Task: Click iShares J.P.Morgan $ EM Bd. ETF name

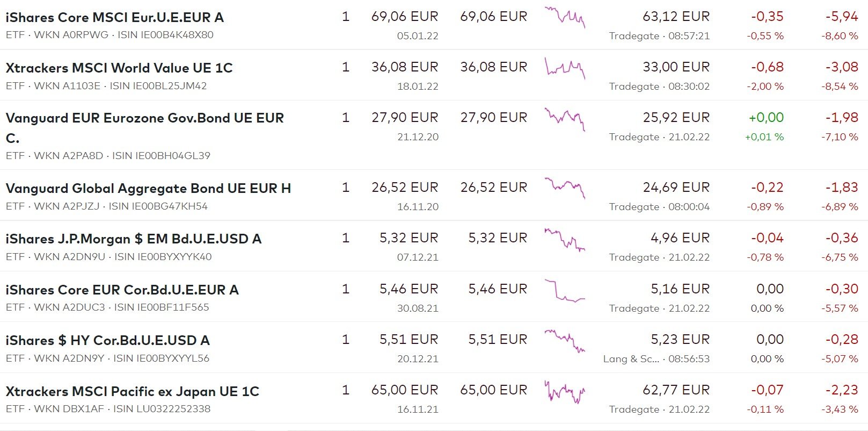Action: click(x=133, y=239)
